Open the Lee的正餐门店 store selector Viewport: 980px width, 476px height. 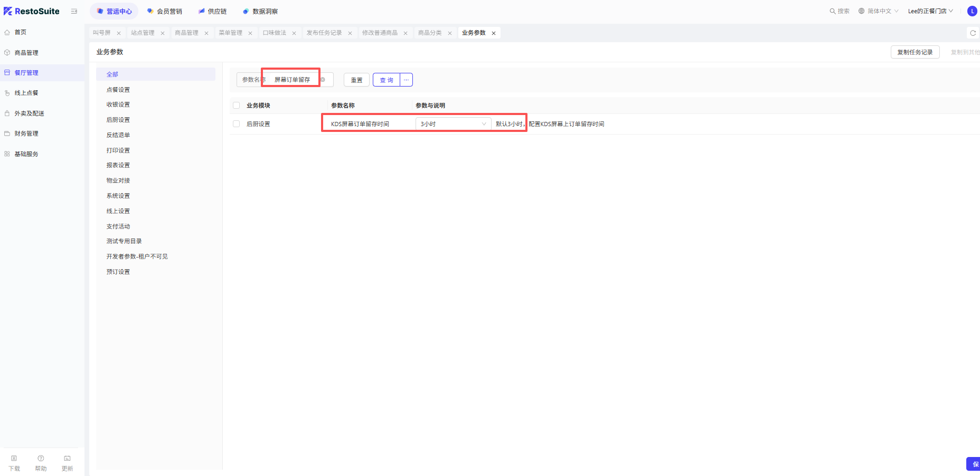[930, 11]
